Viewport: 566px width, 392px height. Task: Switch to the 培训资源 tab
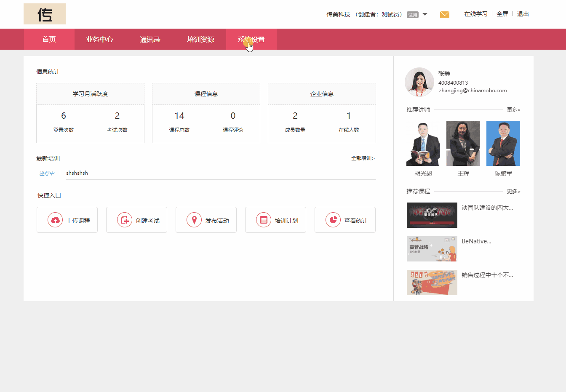pyautogui.click(x=200, y=39)
